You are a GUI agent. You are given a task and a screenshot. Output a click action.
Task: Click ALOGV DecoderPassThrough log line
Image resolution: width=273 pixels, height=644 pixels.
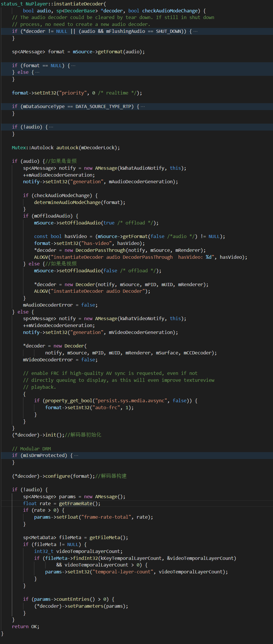pos(141,257)
